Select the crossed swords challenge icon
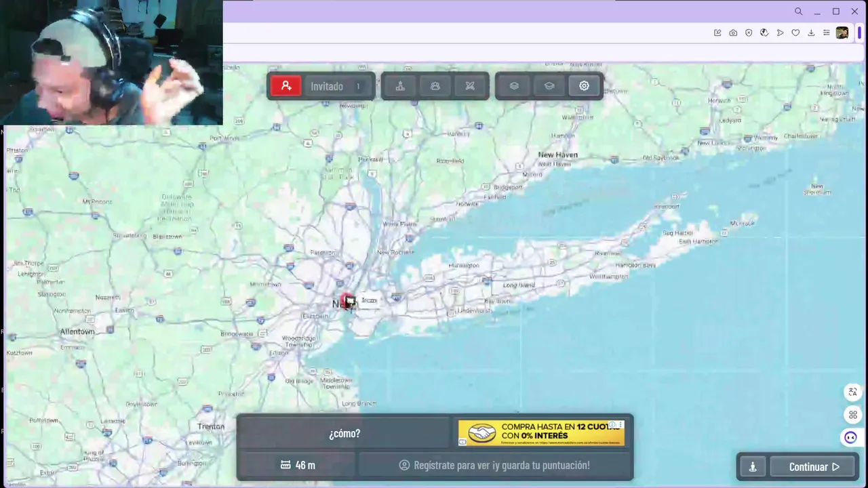Viewport: 868px width, 488px height. coord(470,86)
